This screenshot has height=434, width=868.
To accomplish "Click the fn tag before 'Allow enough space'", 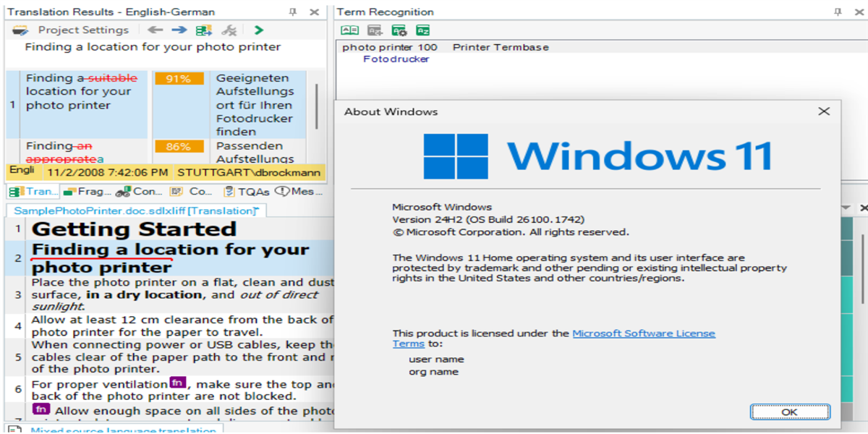I will pyautogui.click(x=41, y=409).
